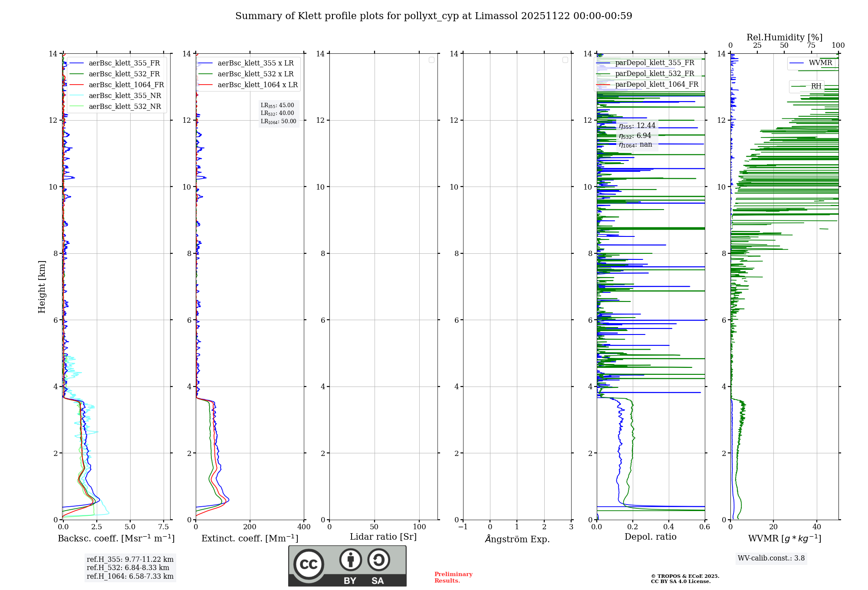Click the LR values annotation box
The height and width of the screenshot is (590, 868).
click(x=278, y=113)
